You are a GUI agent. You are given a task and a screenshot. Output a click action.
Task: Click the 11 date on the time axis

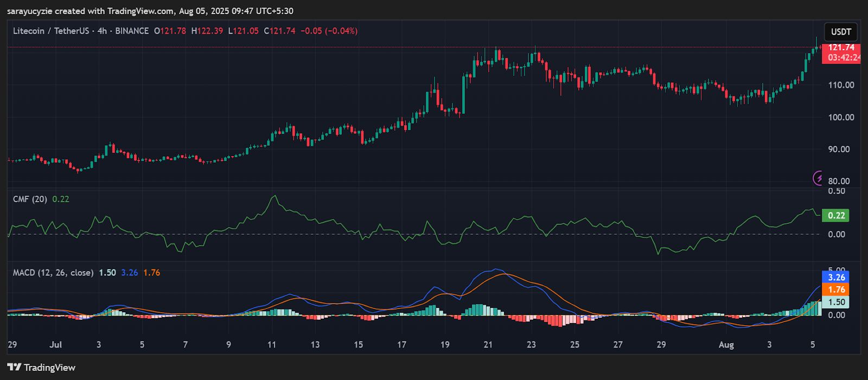272,345
